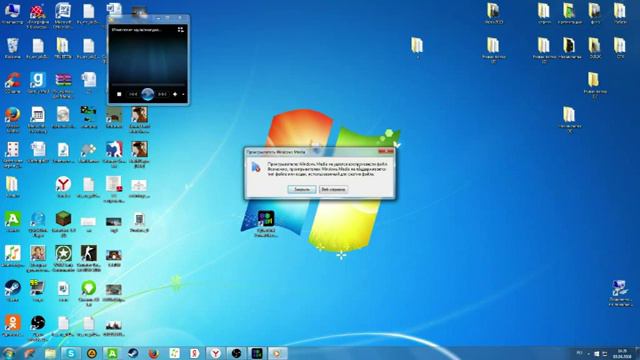Click the media player's seek bar
The image size is (640, 360).
click(x=147, y=84)
